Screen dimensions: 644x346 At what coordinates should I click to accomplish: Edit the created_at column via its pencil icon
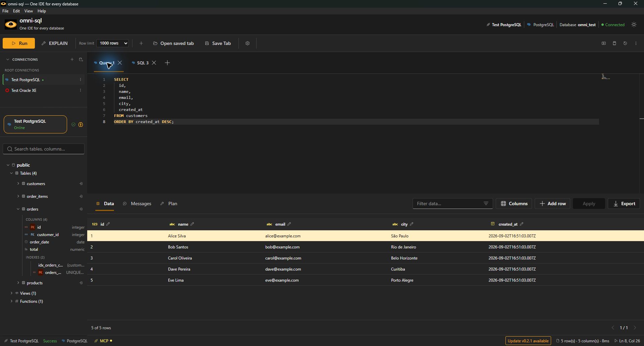522,224
